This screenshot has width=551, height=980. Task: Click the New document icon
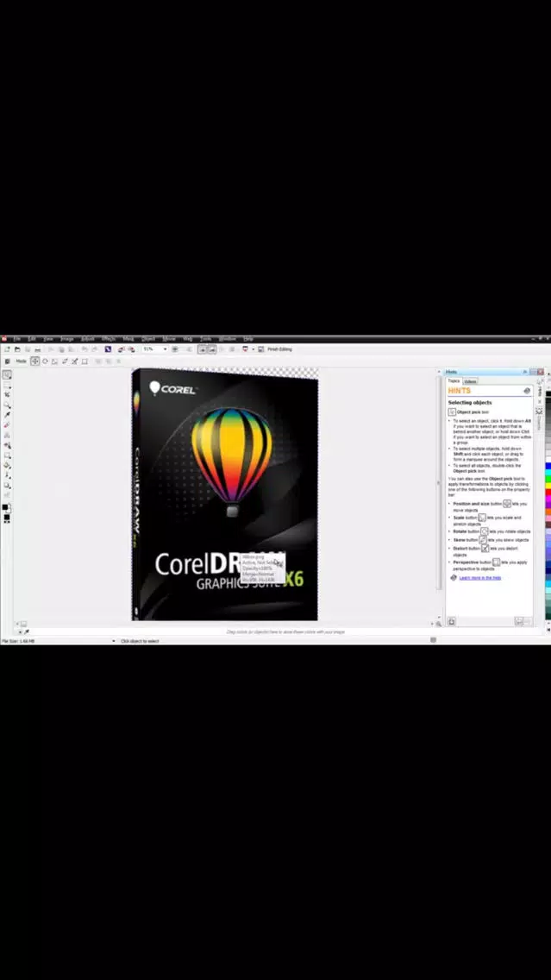8,349
